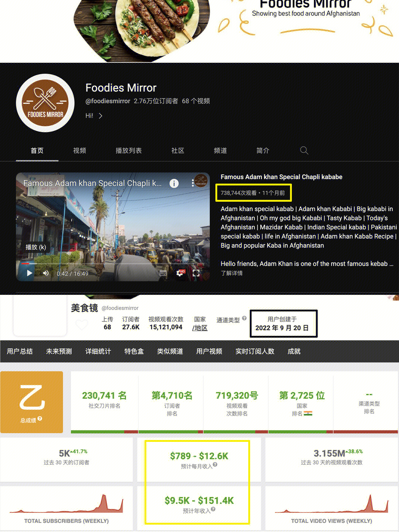Click the 15,121,094 video views count
Image resolution: width=399 pixels, height=532 pixels.
[x=166, y=327]
